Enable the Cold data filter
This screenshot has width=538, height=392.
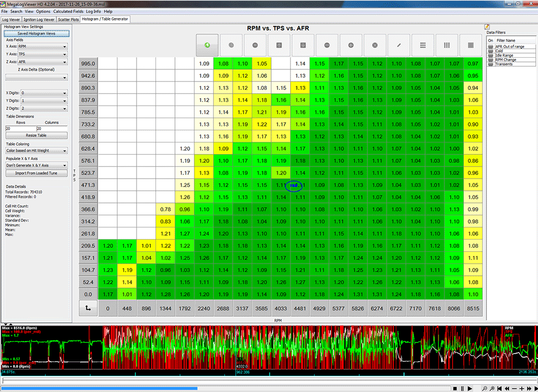(x=490, y=51)
